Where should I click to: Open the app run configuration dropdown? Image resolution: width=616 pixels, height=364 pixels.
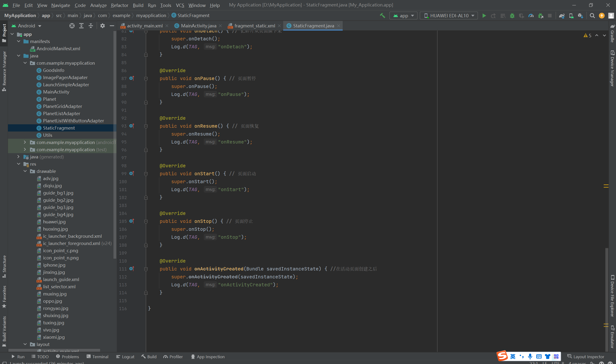[x=404, y=15]
